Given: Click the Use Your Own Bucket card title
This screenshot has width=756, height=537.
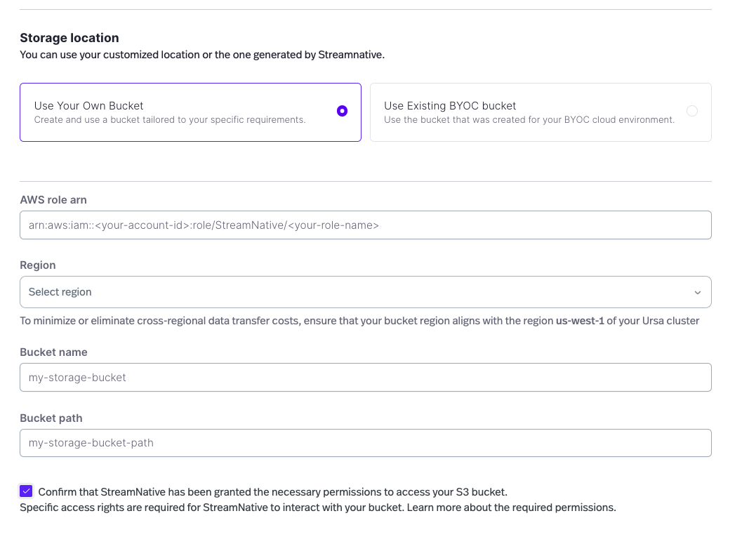Looking at the screenshot, I should coord(88,106).
